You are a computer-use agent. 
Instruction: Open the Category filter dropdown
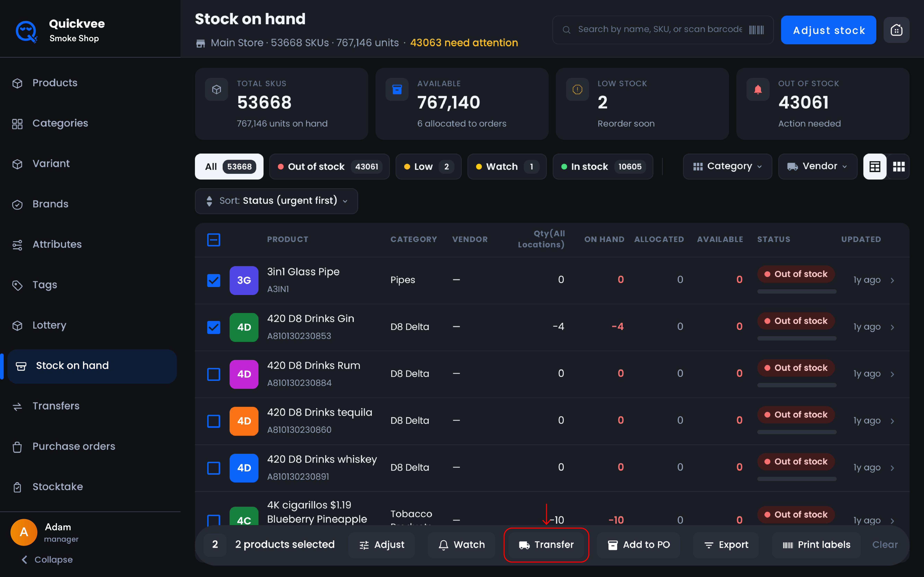tap(727, 166)
